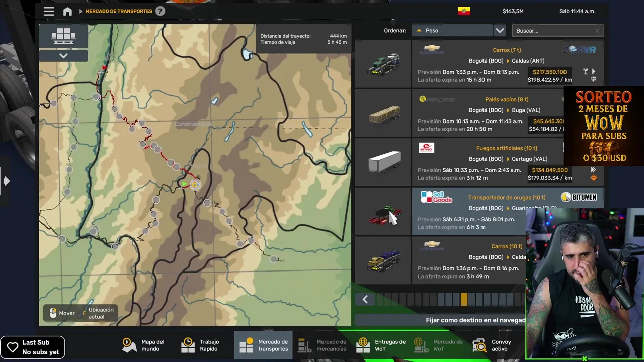
Task: Expand the chevron below the cargo stack icon
Action: point(63,56)
